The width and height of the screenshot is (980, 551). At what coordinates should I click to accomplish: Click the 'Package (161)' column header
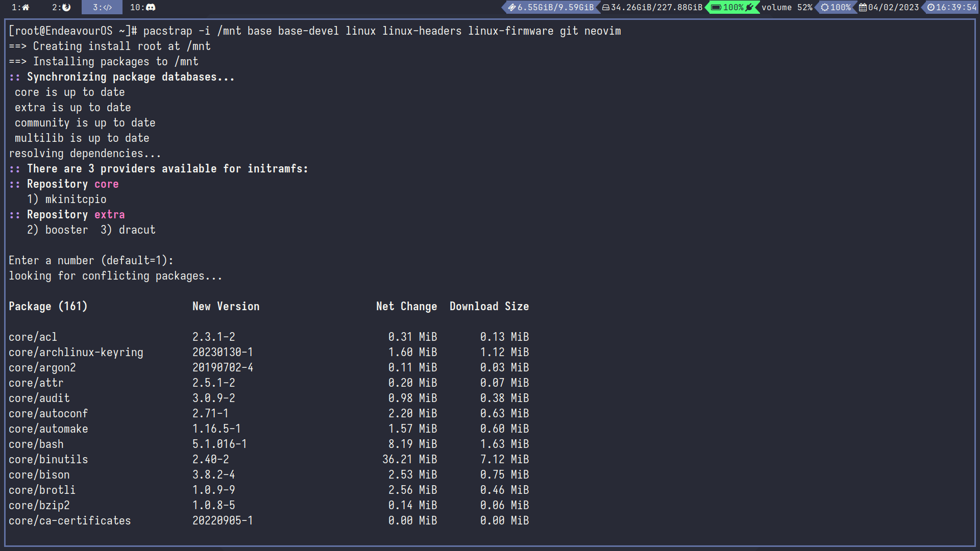48,307
